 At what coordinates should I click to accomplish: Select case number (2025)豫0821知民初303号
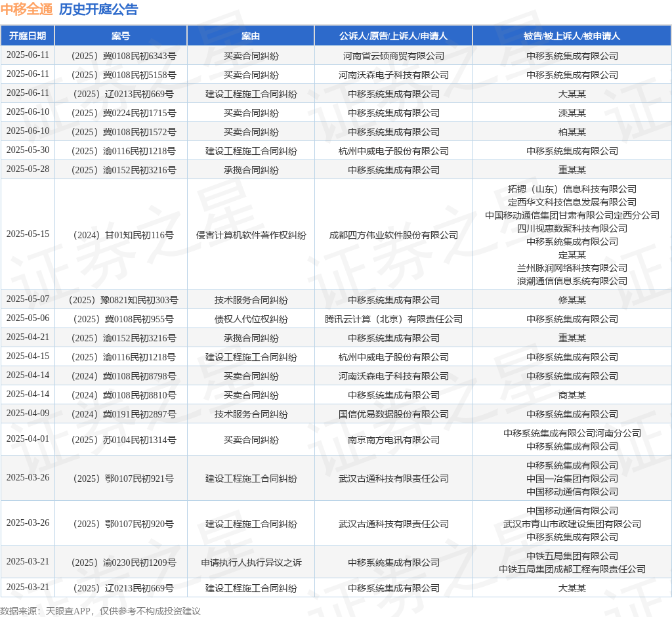[x=123, y=300]
